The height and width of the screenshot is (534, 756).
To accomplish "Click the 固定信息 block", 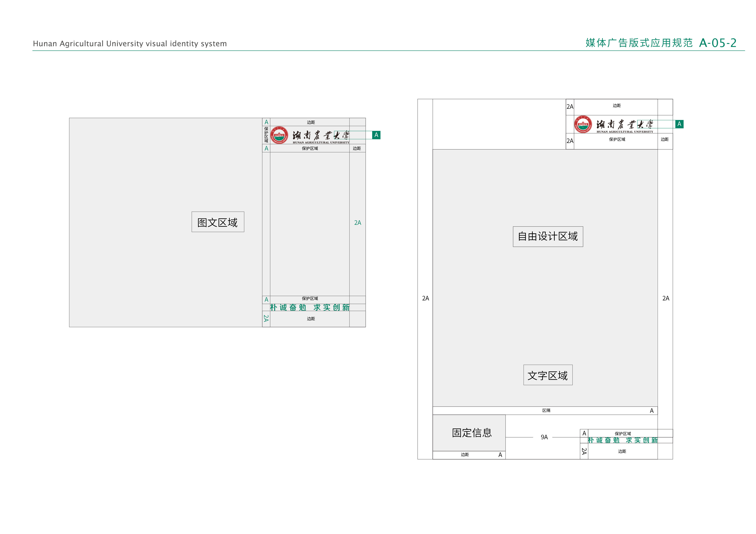I will coord(472,432).
